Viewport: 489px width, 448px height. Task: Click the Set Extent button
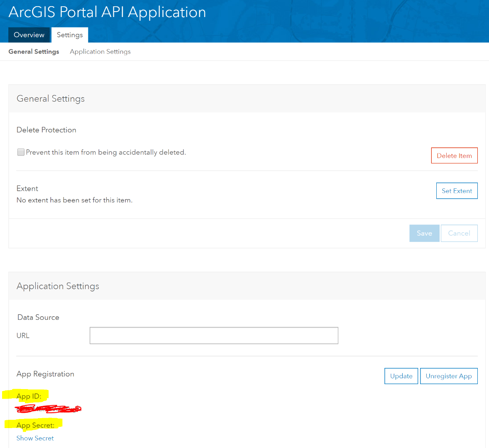pyautogui.click(x=457, y=191)
